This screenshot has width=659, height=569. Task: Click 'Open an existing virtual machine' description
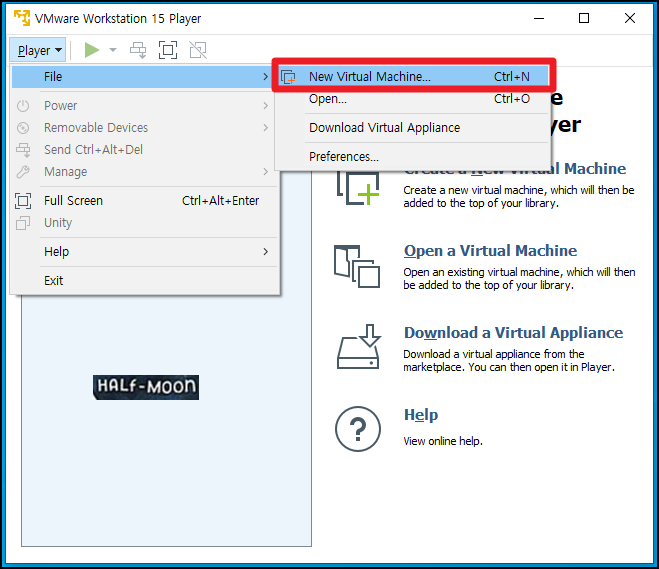coord(519,279)
